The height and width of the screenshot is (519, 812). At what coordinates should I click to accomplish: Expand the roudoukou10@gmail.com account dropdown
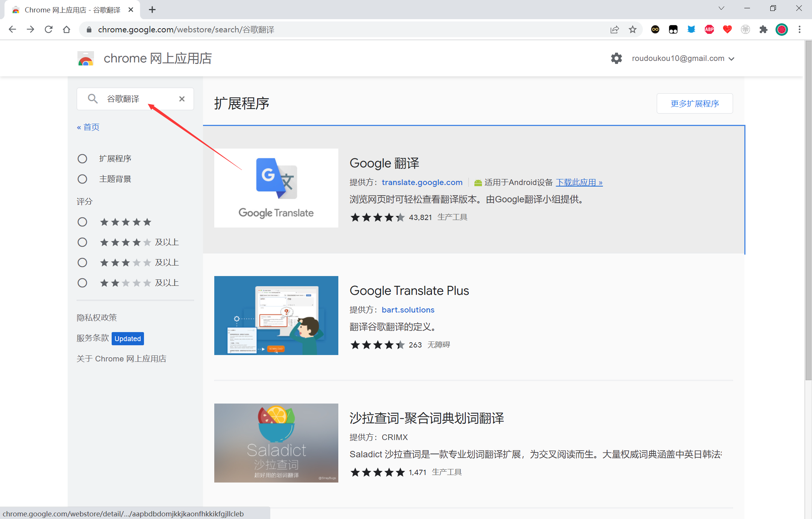[683, 58]
